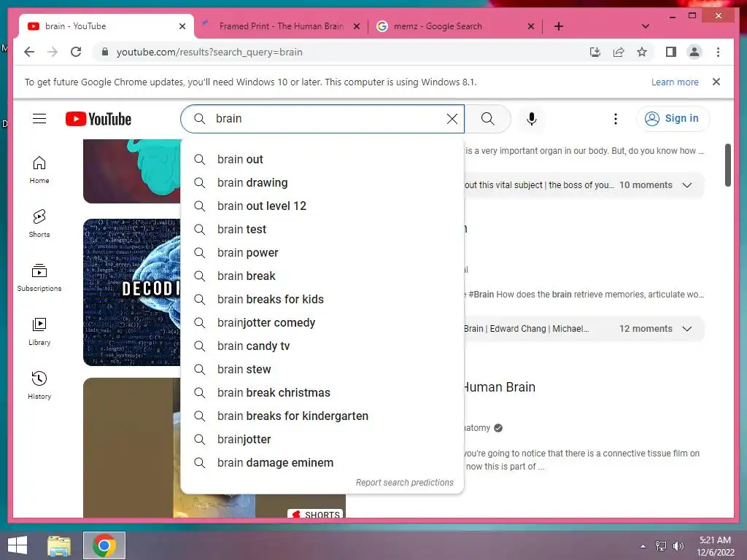Open Home in the YouTube sidebar
Viewport: 747px width, 560px height.
[x=39, y=170]
